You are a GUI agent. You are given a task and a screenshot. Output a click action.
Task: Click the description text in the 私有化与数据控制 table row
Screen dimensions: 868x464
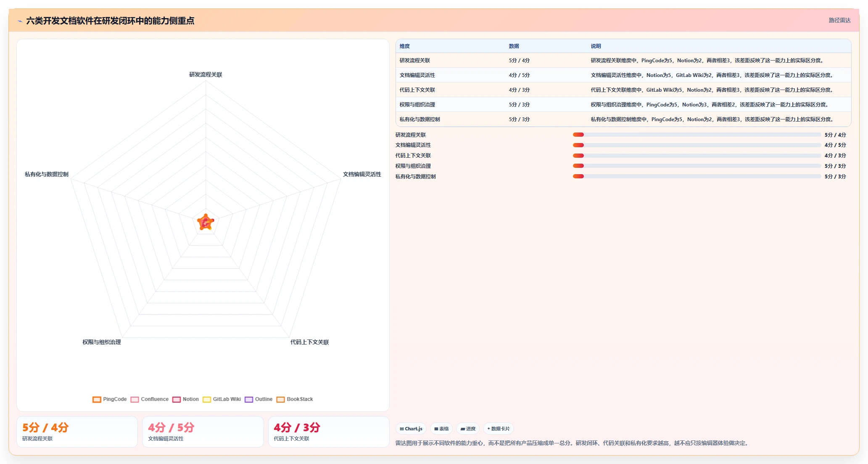tap(712, 119)
